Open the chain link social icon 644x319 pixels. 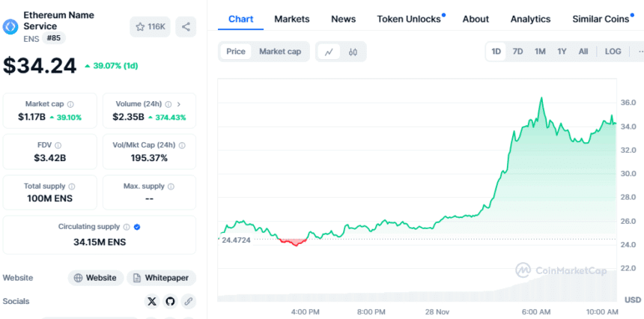pos(189,302)
